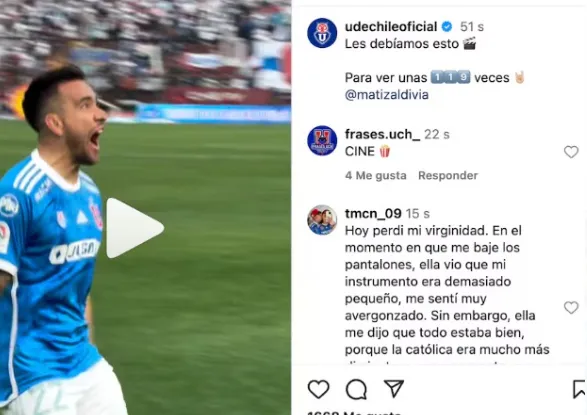Like the post with the heart icon
The image size is (587, 415).
click(318, 389)
